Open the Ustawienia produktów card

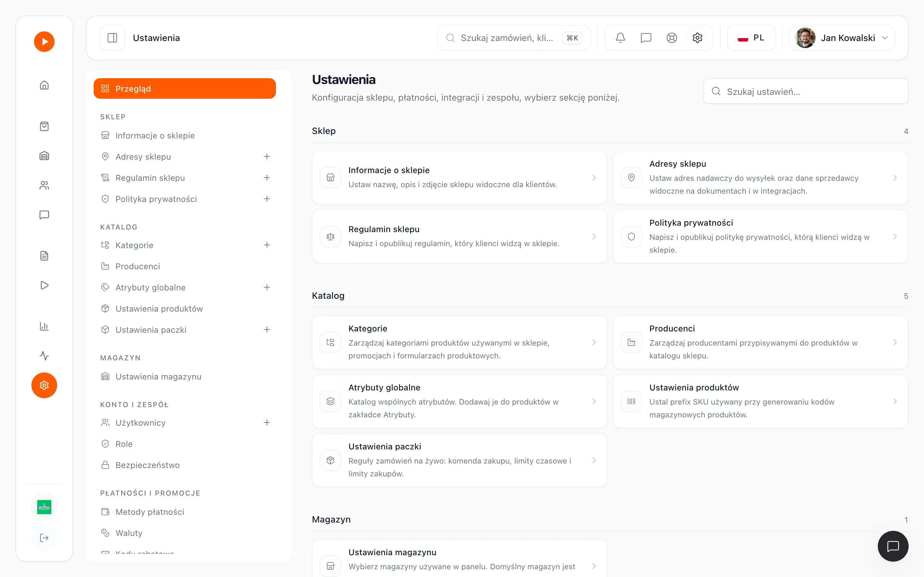(x=760, y=401)
